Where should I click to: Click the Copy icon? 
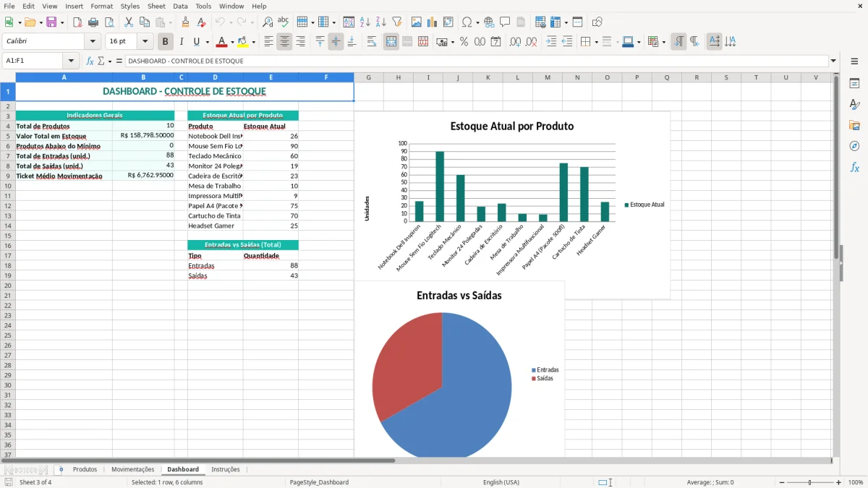click(145, 22)
